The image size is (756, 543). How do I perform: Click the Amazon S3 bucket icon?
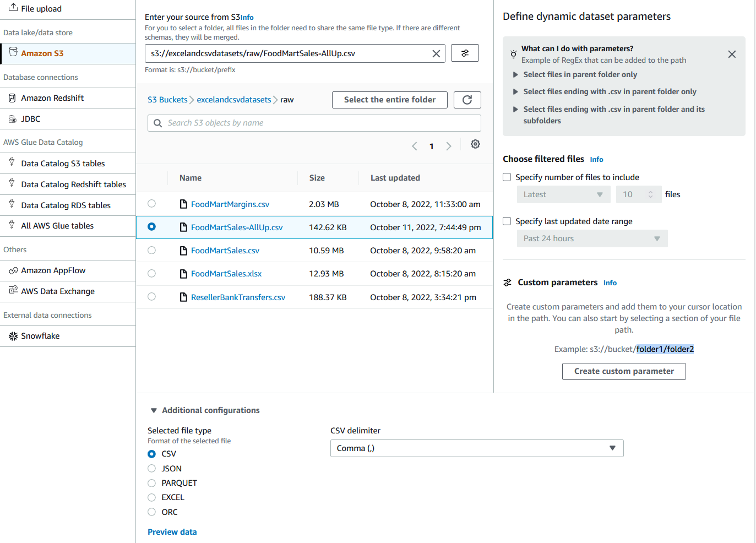tap(13, 52)
